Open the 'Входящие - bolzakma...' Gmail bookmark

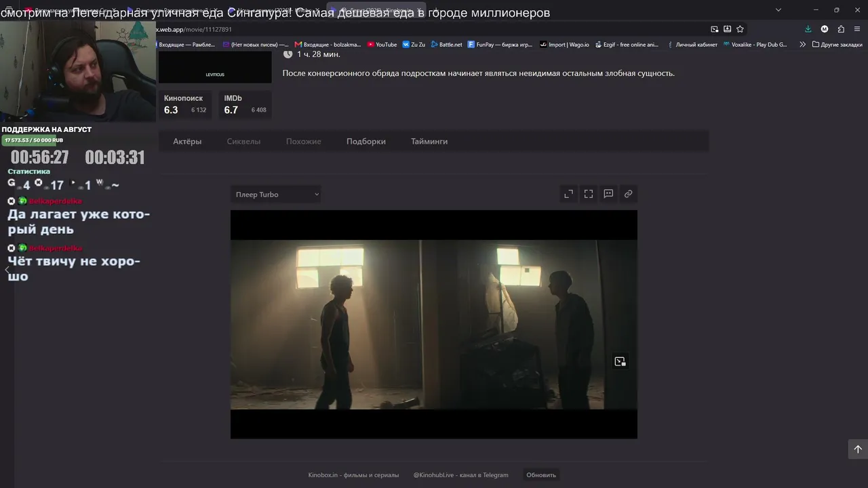point(328,45)
